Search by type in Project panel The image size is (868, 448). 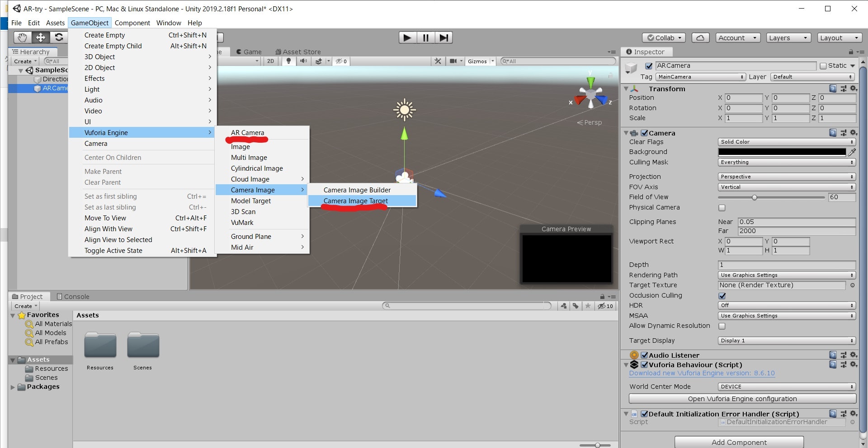tap(564, 306)
